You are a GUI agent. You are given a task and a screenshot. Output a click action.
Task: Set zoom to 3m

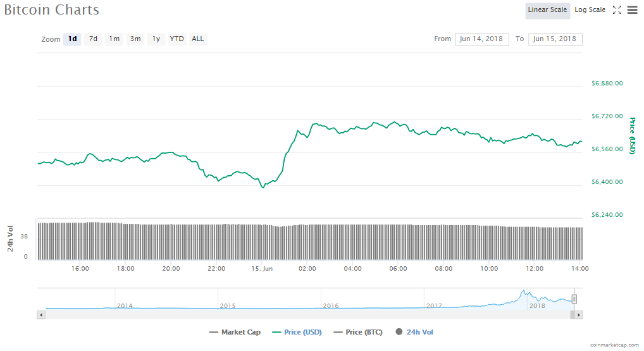point(135,39)
